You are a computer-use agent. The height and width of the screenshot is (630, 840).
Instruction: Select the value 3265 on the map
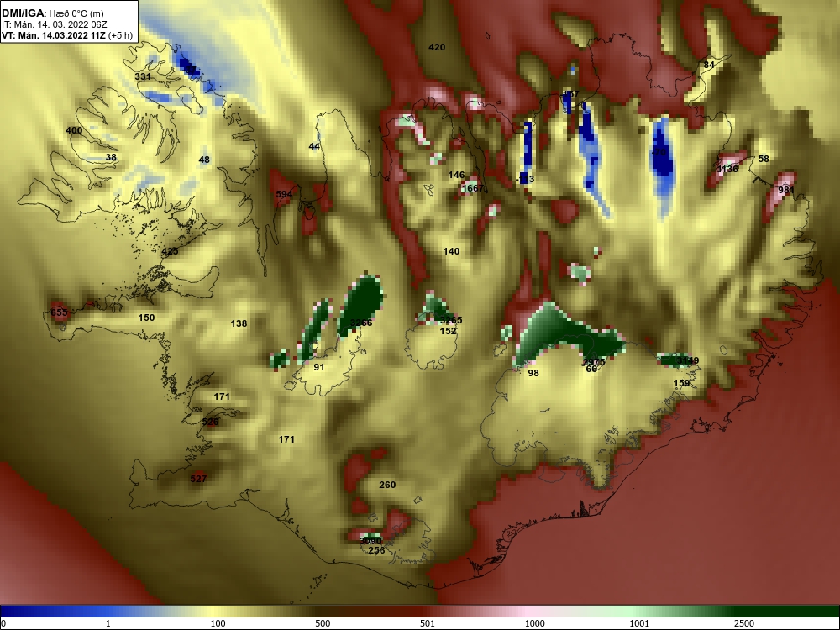pyautogui.click(x=451, y=320)
